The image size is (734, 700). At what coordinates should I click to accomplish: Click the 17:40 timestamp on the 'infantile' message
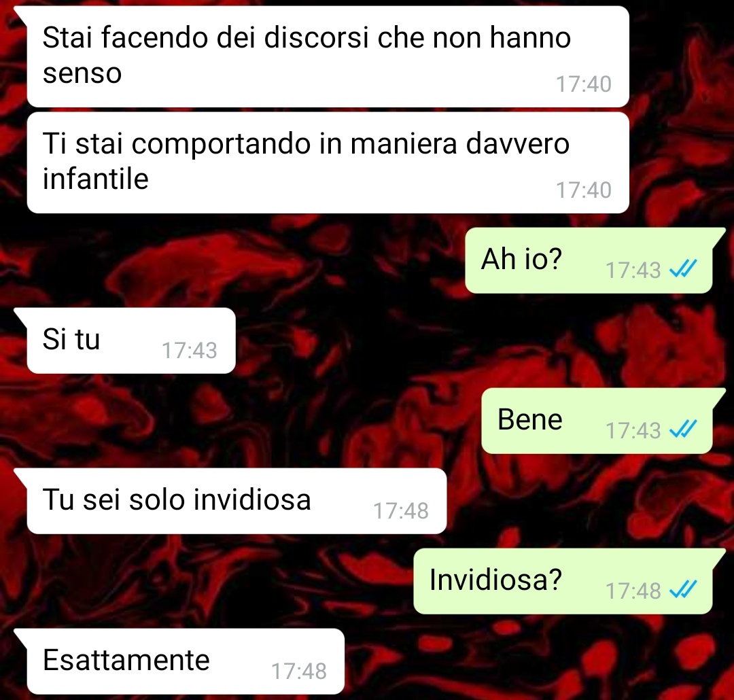click(x=583, y=190)
